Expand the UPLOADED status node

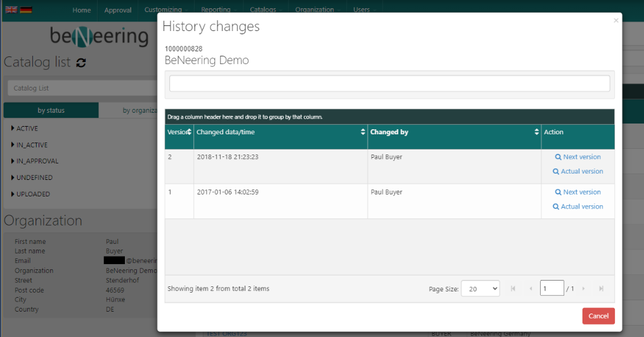tap(13, 194)
